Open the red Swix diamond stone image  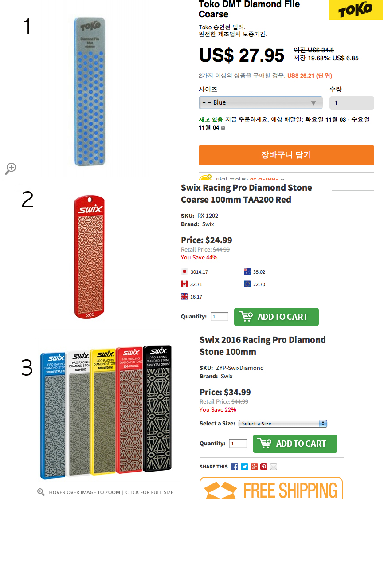(x=89, y=256)
